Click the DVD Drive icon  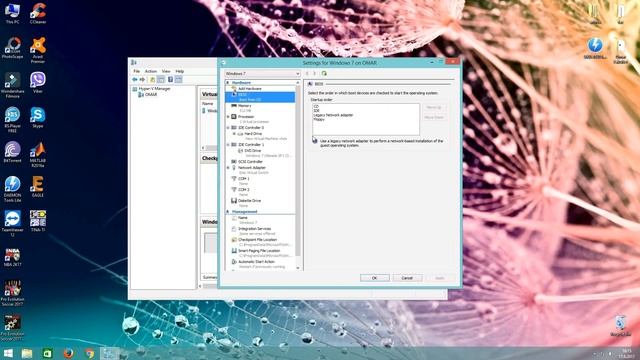point(240,151)
